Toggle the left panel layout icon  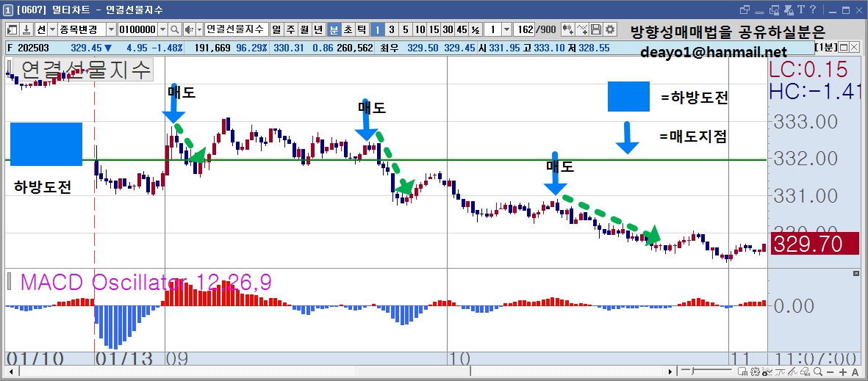[x=12, y=29]
